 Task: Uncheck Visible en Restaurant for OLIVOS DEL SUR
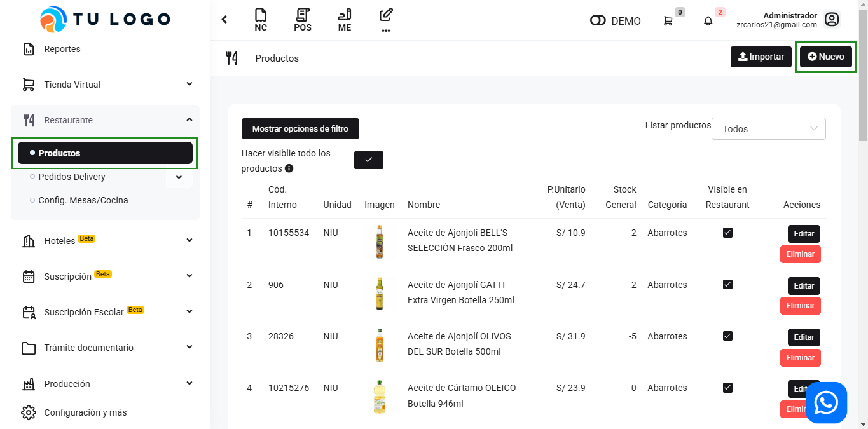(727, 336)
